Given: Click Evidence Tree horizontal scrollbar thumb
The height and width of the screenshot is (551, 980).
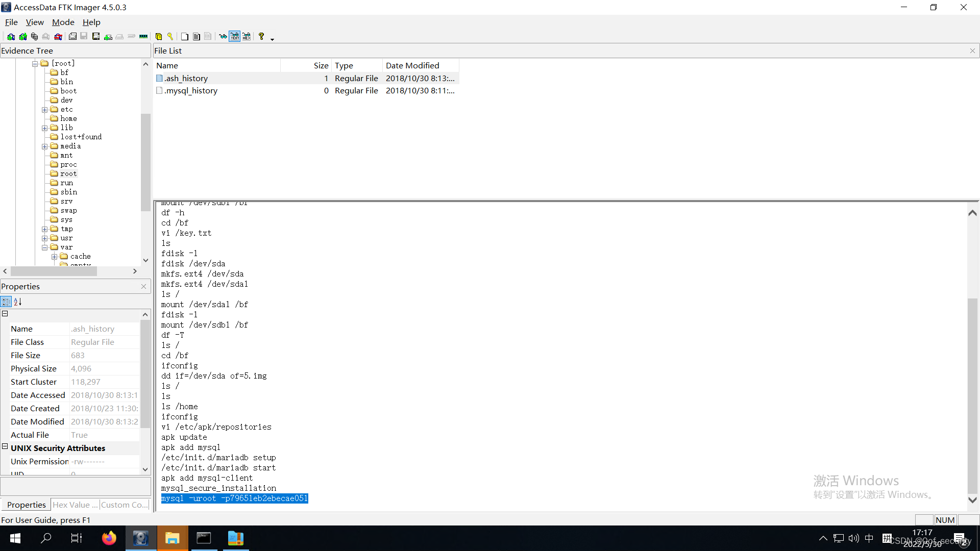Looking at the screenshot, I should (54, 272).
